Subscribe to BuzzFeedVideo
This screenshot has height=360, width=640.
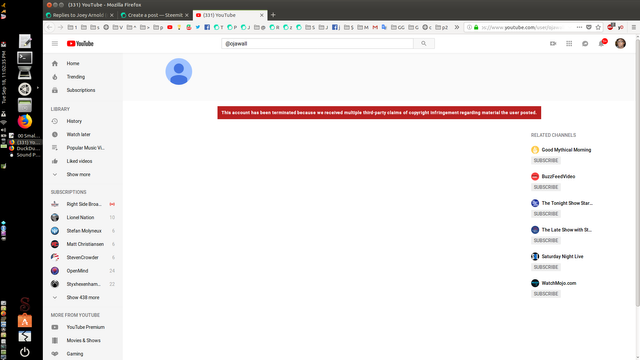pos(546,187)
